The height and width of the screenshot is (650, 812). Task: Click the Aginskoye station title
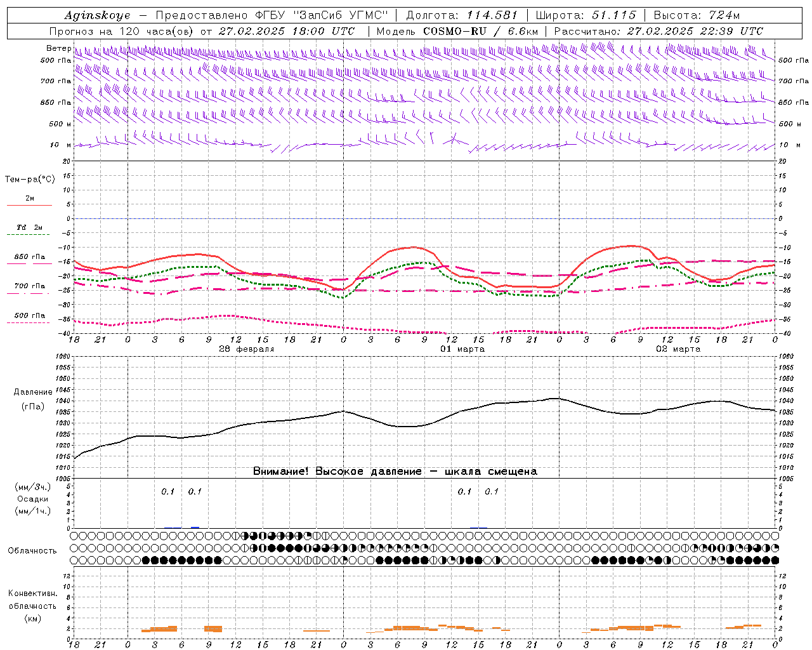(97, 15)
